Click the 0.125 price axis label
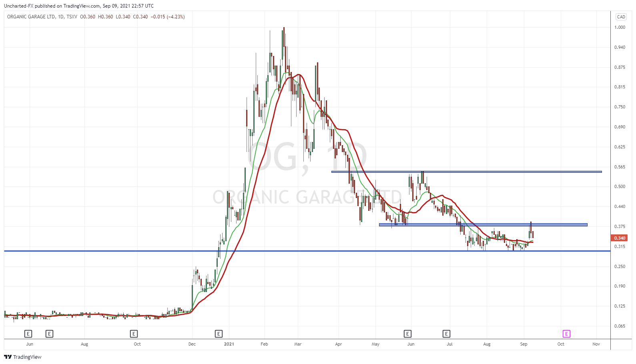Image resolution: width=636 pixels, height=364 pixels. [620, 306]
